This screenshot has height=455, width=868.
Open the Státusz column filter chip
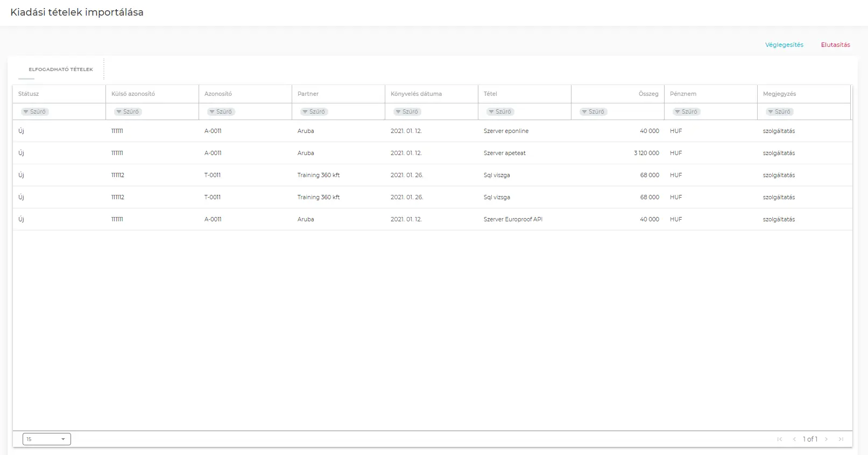[x=35, y=111]
